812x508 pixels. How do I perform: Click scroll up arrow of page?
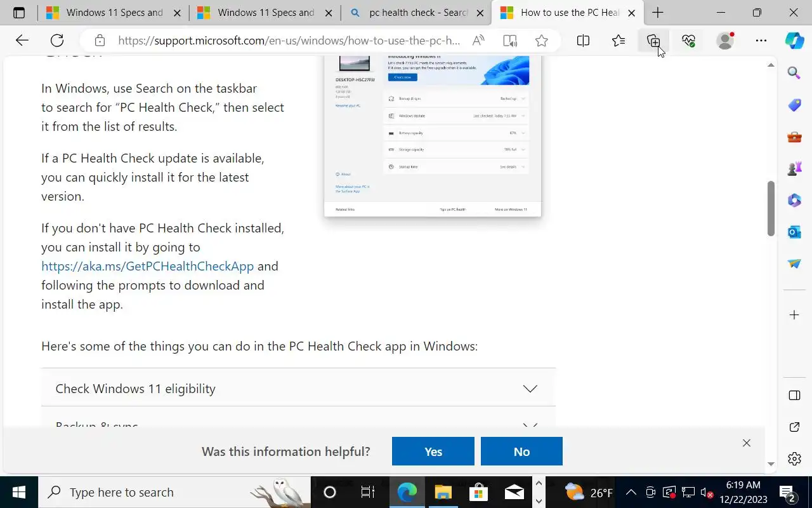pyautogui.click(x=771, y=65)
